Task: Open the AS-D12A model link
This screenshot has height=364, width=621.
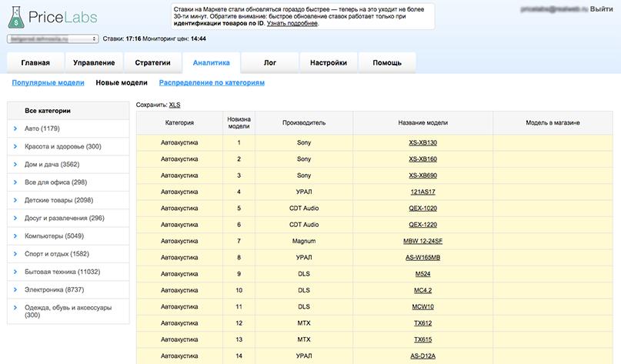Action: tap(423, 356)
